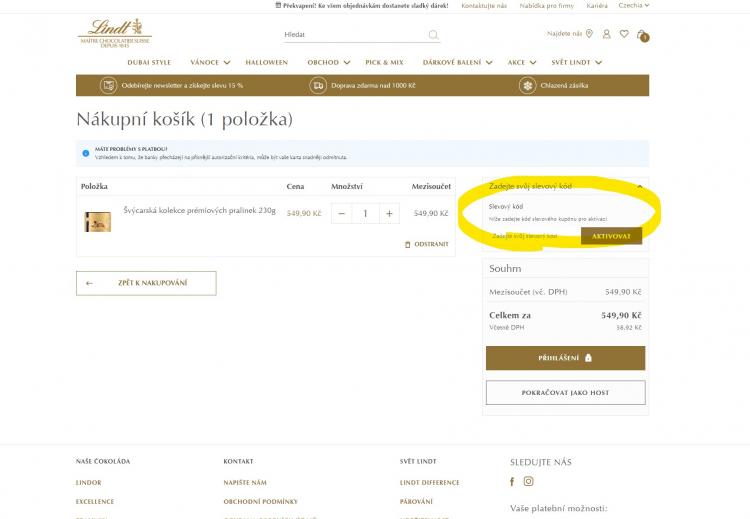Collapse the discount code section chevron
Image resolution: width=750 pixels, height=519 pixels.
click(640, 187)
